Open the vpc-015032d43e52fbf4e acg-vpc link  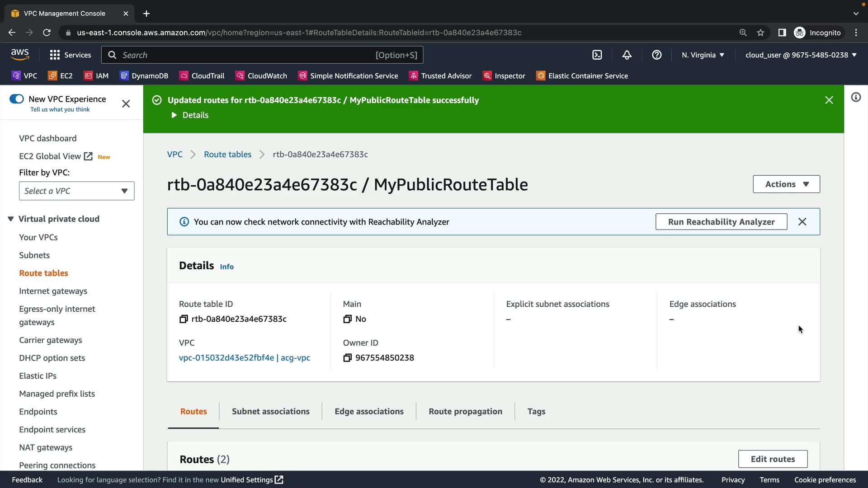[244, 358]
